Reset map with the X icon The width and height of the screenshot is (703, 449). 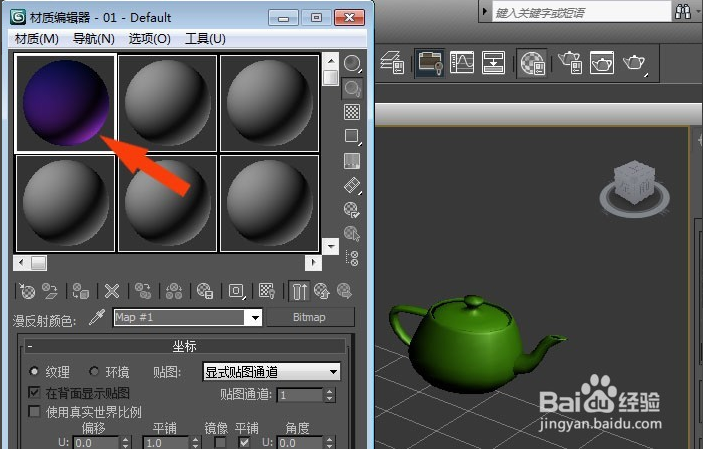[112, 291]
